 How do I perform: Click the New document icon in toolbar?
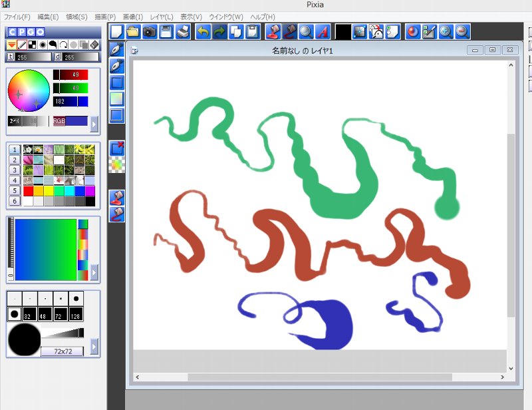pyautogui.click(x=116, y=31)
